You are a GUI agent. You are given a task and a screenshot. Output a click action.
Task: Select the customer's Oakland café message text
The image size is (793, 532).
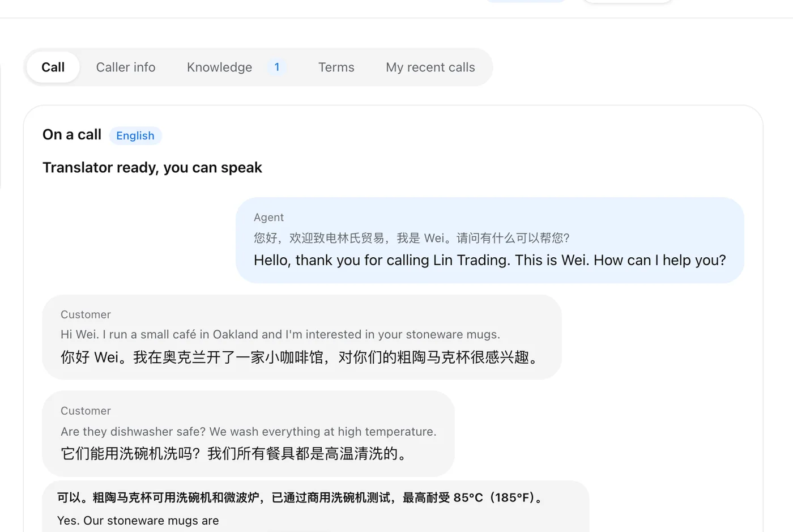pyautogui.click(x=280, y=335)
